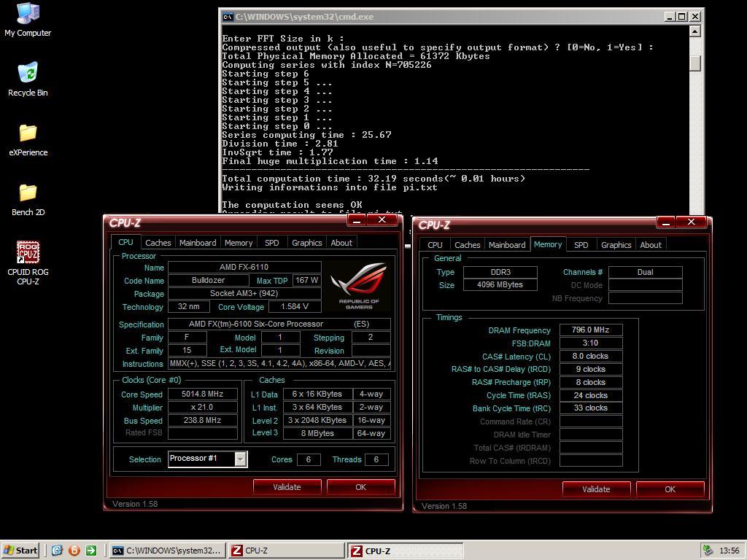
Task: Select the Bench 2D folder icon
Action: pyautogui.click(x=28, y=199)
